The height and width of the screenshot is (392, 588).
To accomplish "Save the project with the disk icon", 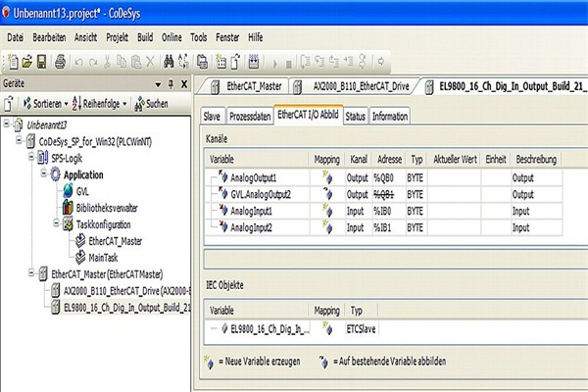I will tap(42, 61).
